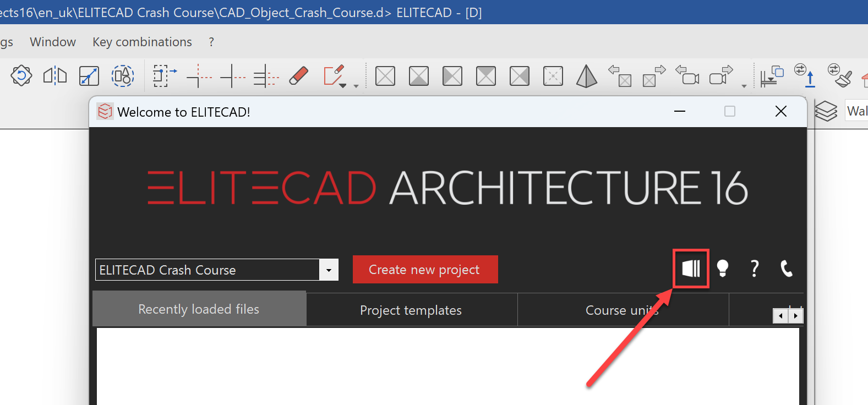The image size is (868, 405).
Task: Select the Mirror tool in toolbar
Action: click(x=55, y=76)
